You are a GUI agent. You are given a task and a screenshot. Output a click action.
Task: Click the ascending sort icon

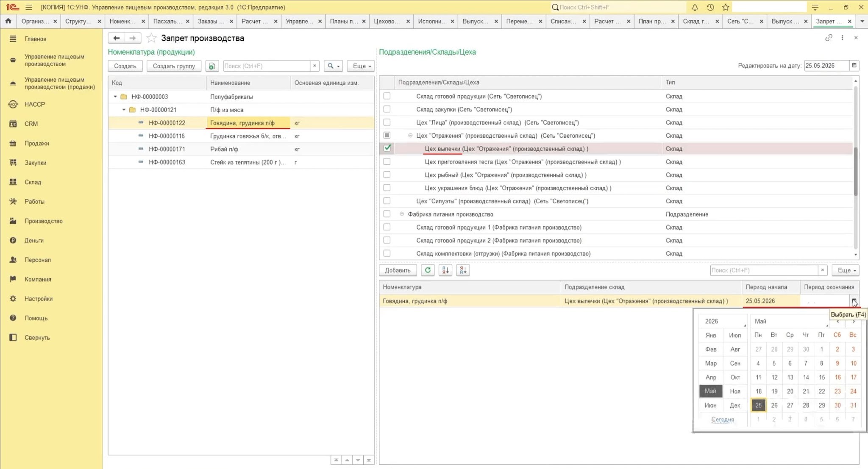pyautogui.click(x=445, y=270)
